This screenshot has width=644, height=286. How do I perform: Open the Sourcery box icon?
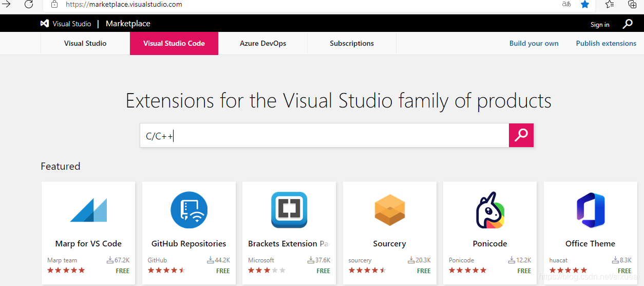(x=390, y=210)
